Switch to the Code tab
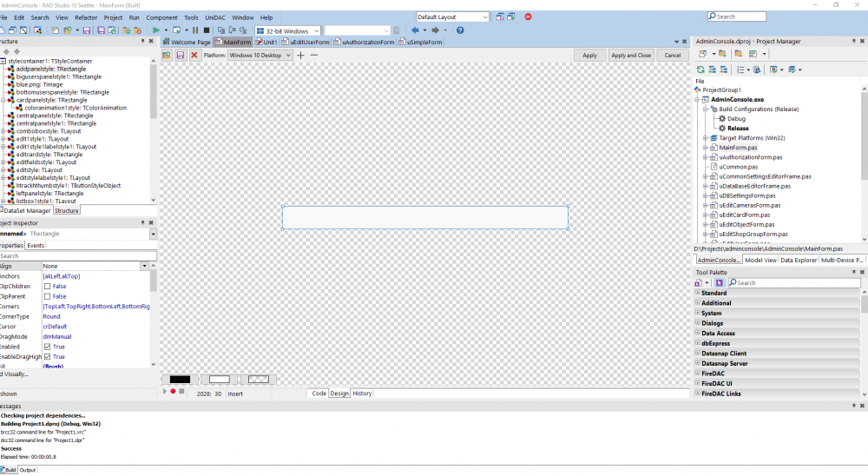This screenshot has width=868, height=476. click(319, 393)
